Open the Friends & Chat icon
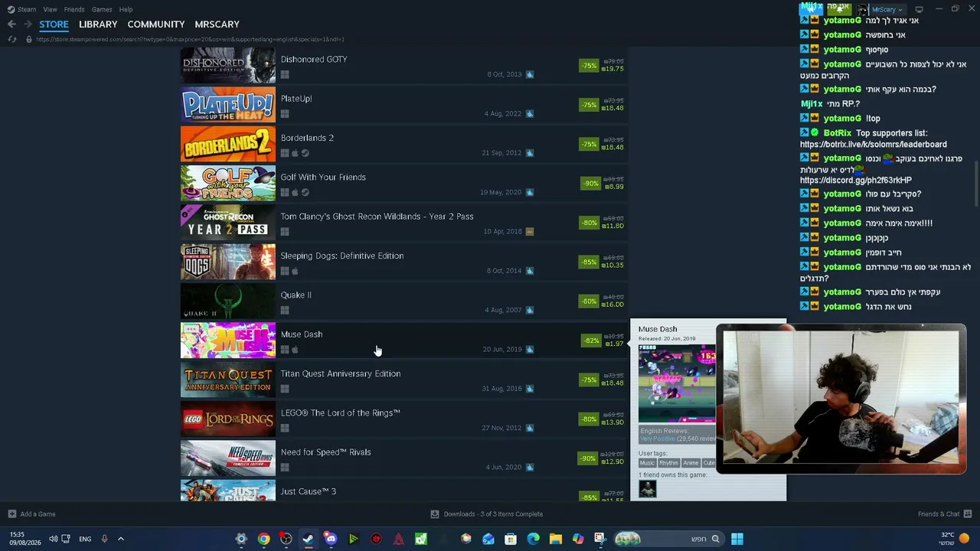980x551 pixels. click(967, 514)
